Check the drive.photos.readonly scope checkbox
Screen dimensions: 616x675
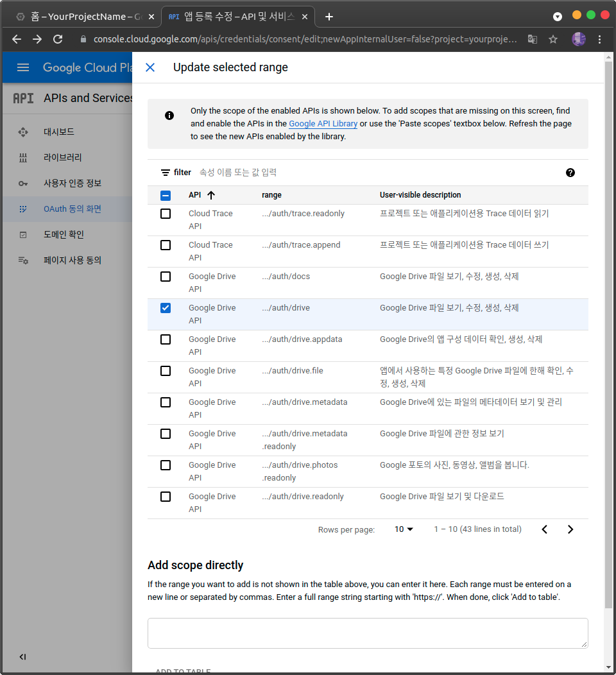(166, 465)
